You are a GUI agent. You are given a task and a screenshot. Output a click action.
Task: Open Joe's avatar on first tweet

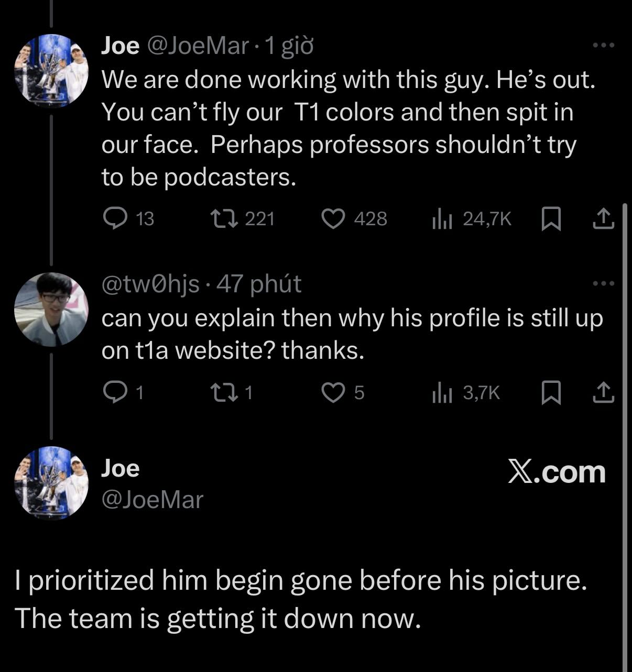tap(51, 71)
